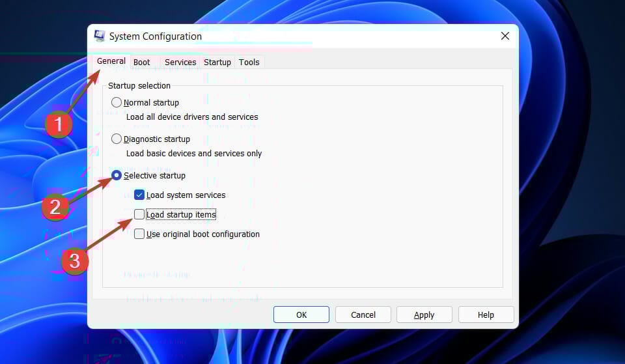Open the Boot tab
Viewport: 625px width, 364px height.
[x=142, y=63]
